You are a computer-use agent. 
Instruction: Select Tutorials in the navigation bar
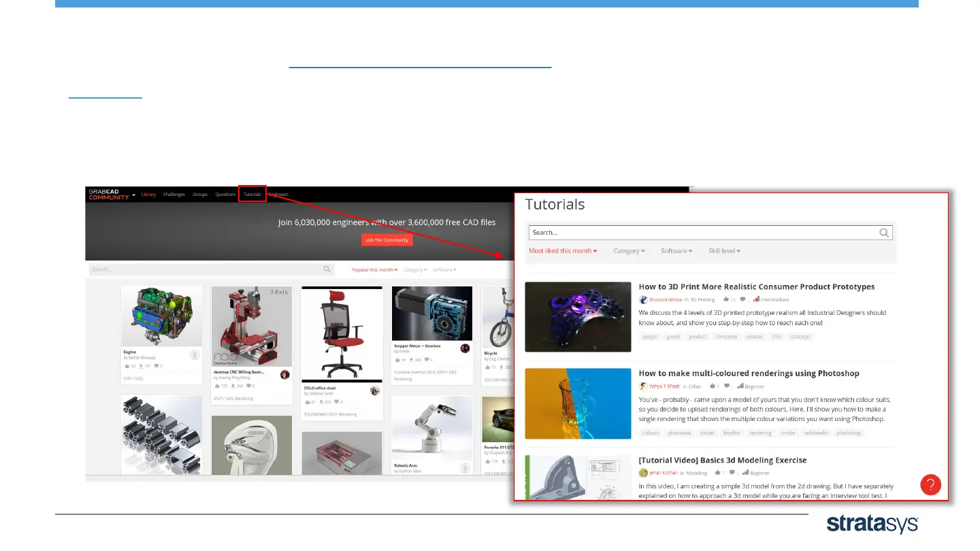252,195
